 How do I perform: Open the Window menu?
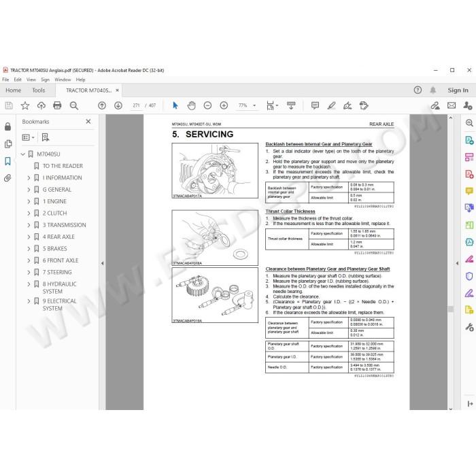coord(63,80)
